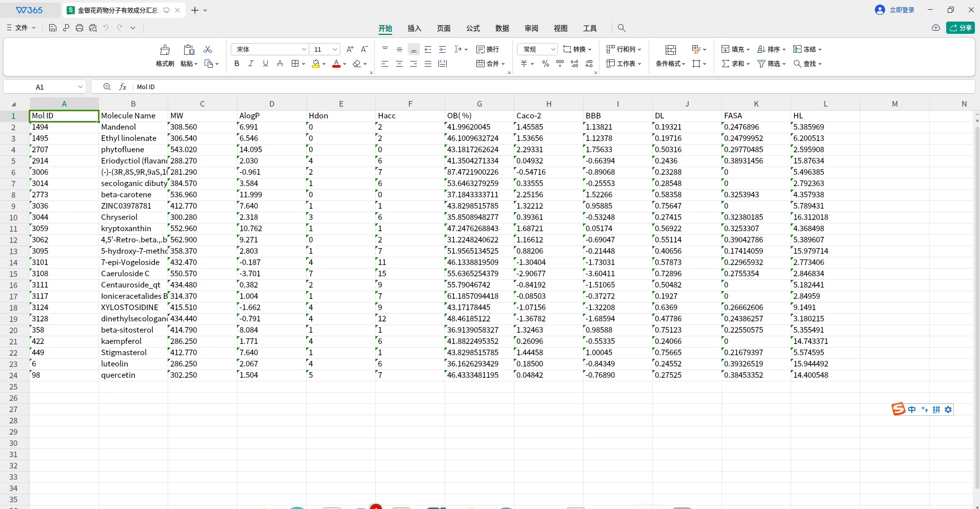980x509 pixels.
Task: Click the Align Top icon
Action: (385, 49)
